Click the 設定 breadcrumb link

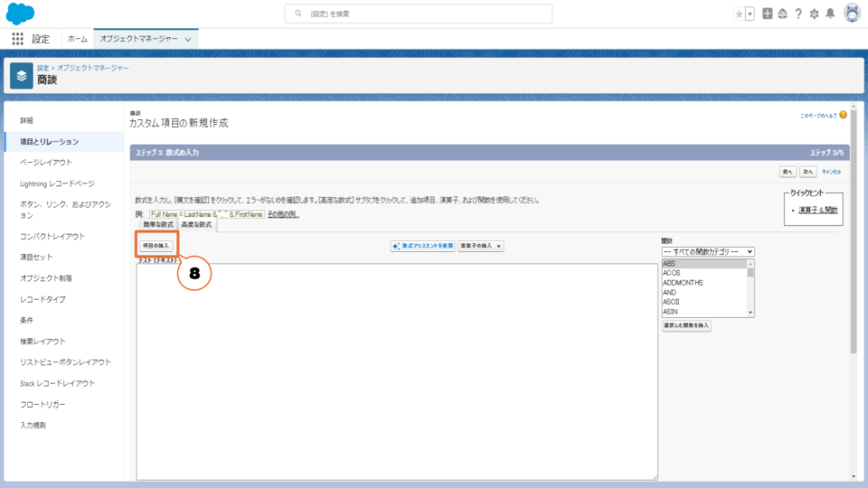click(x=42, y=68)
